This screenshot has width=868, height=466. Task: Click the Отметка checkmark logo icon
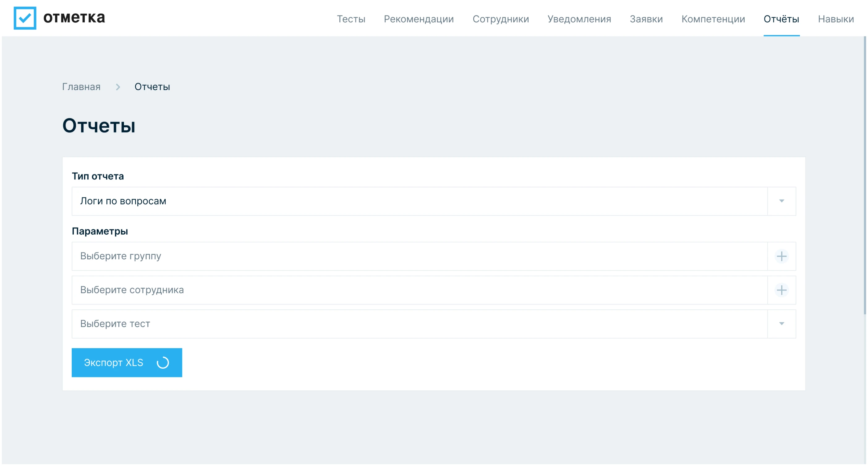[25, 18]
